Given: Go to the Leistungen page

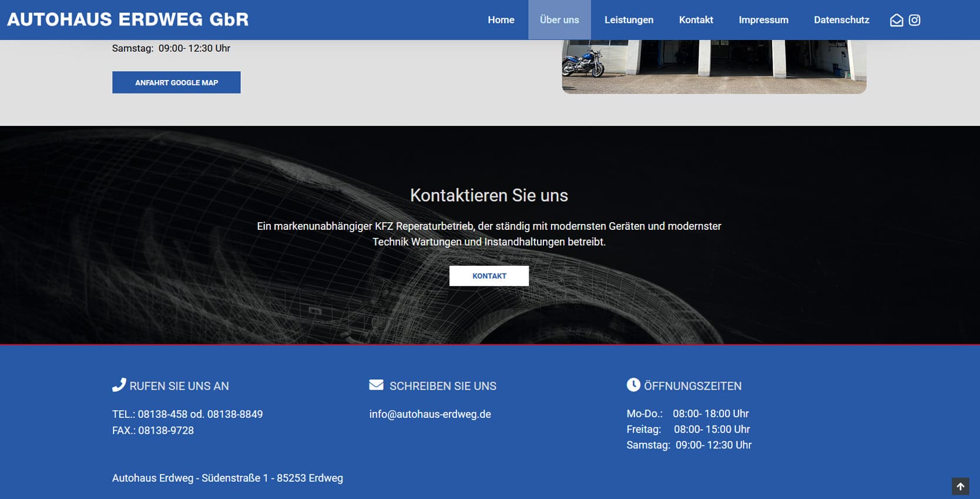Looking at the screenshot, I should (629, 20).
